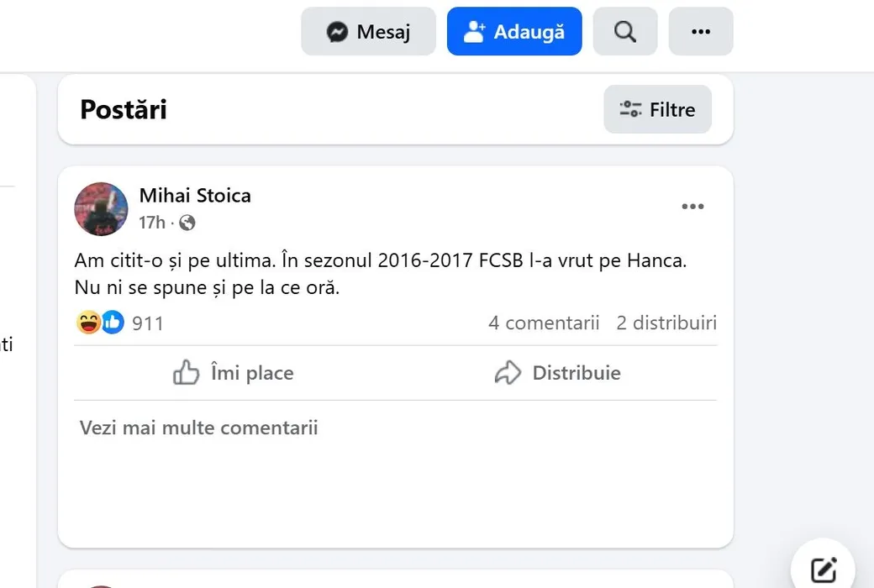
Task: Open the 17h post timestamp link
Action: [x=152, y=223]
